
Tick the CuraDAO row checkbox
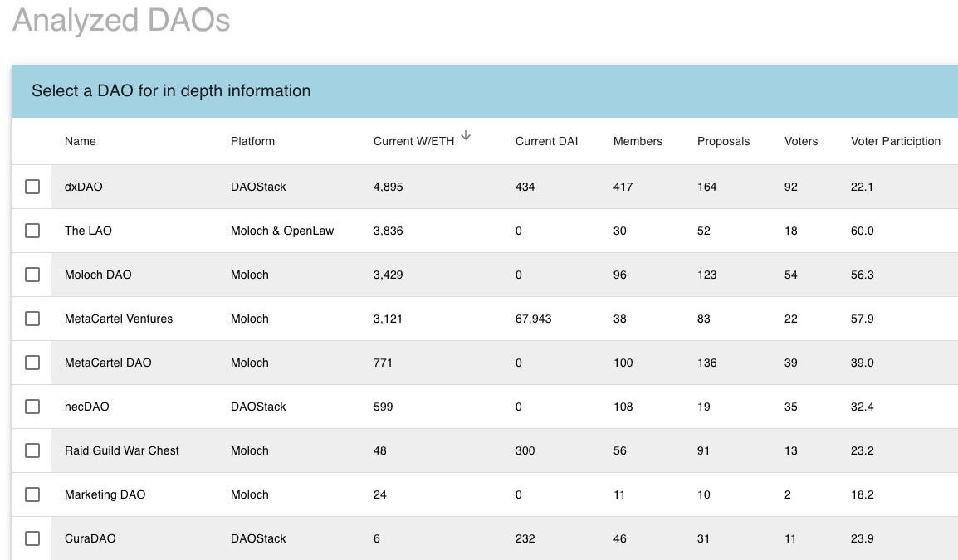tap(32, 538)
